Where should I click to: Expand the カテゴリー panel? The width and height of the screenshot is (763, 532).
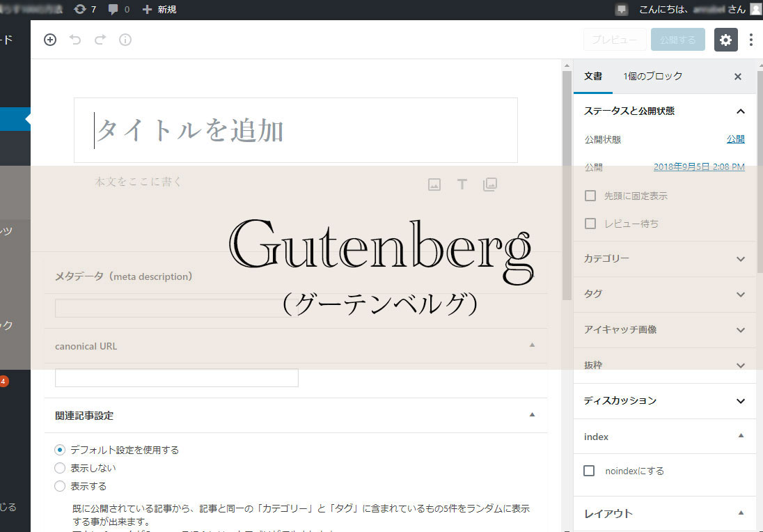click(665, 259)
